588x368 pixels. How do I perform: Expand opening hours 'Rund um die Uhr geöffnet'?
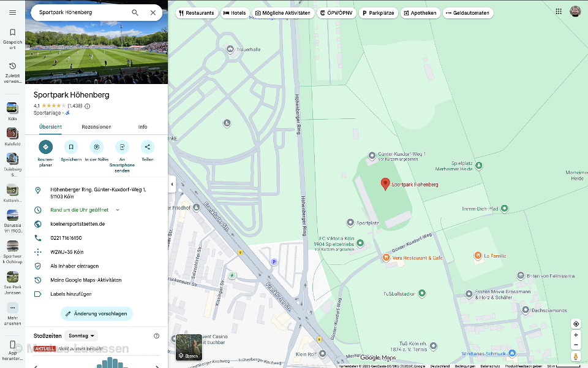click(x=118, y=210)
